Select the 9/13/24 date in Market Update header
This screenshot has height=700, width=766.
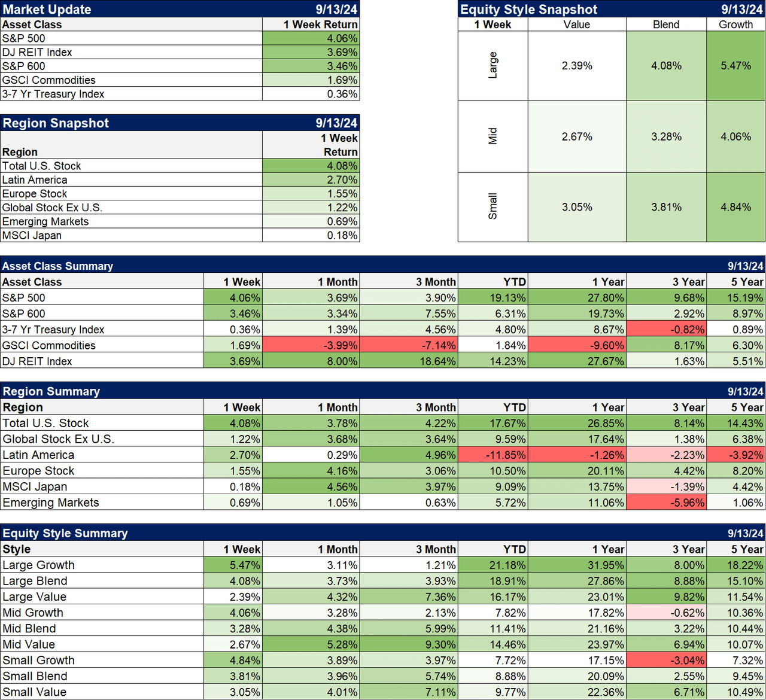pos(336,10)
